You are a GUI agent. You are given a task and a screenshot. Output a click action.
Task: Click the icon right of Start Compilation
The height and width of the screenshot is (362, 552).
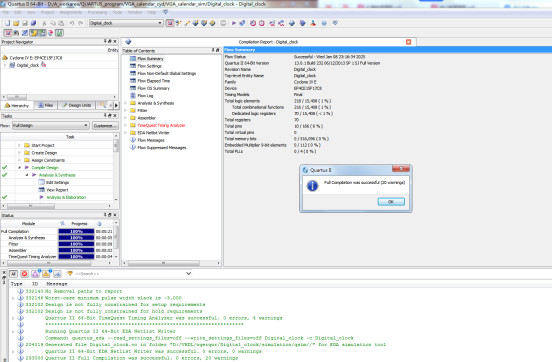242,23
